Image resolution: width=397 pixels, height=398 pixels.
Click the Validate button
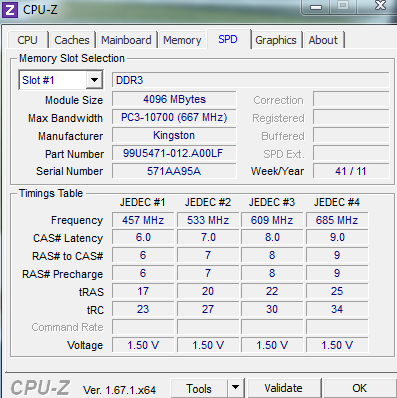pyautogui.click(x=283, y=388)
